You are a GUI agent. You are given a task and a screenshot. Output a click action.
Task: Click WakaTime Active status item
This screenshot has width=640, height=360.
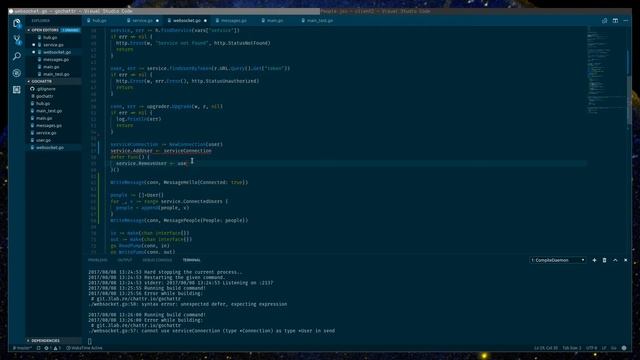(84, 348)
